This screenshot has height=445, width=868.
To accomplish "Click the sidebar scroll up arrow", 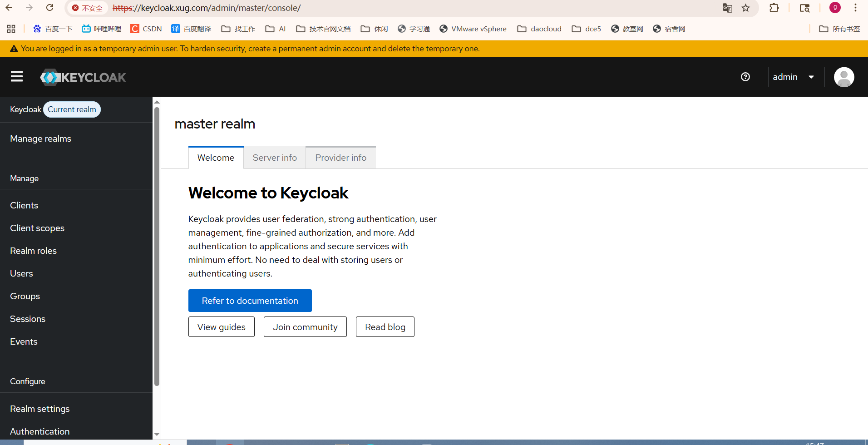I will tap(157, 102).
